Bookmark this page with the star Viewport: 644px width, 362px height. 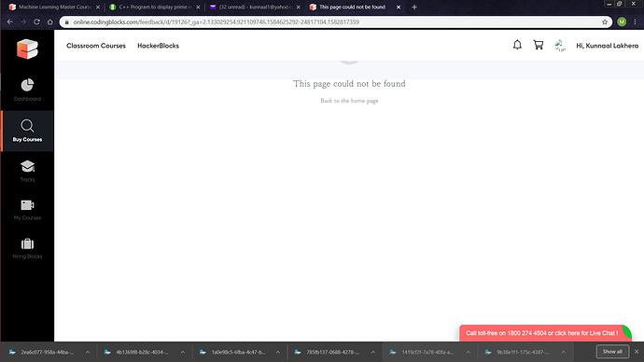[x=605, y=22]
